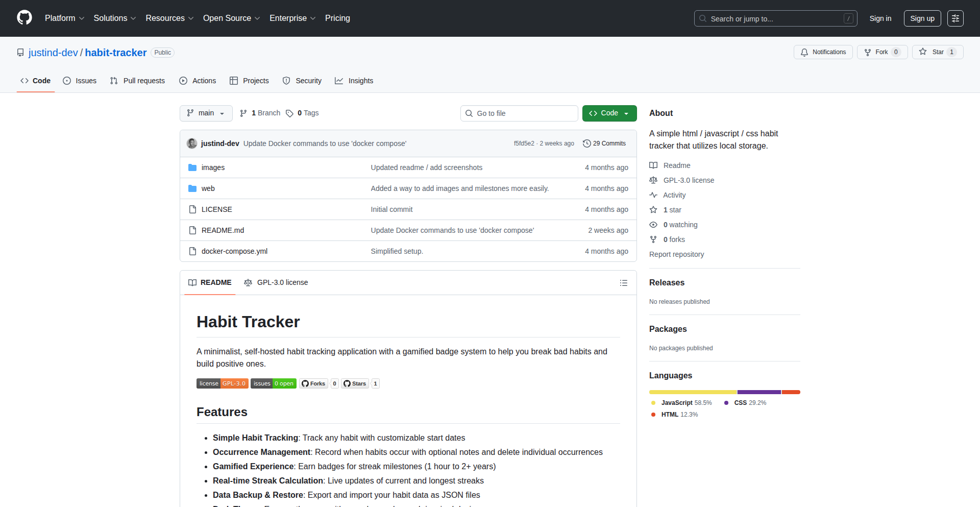Click Report repository link
Screen dimensions: 980x507
(676, 254)
